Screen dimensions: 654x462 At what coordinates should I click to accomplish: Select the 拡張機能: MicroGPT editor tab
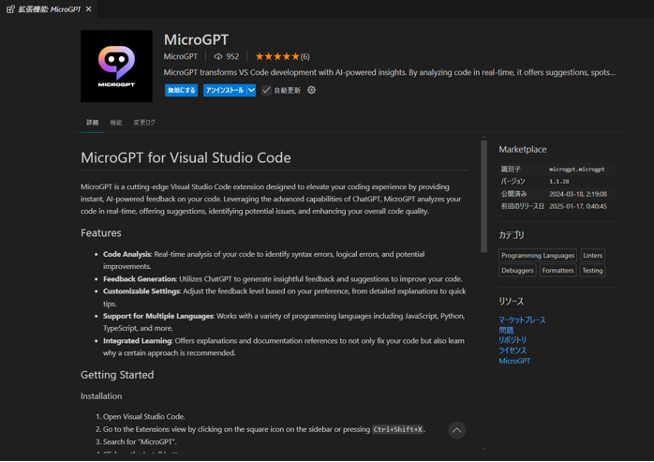point(49,9)
